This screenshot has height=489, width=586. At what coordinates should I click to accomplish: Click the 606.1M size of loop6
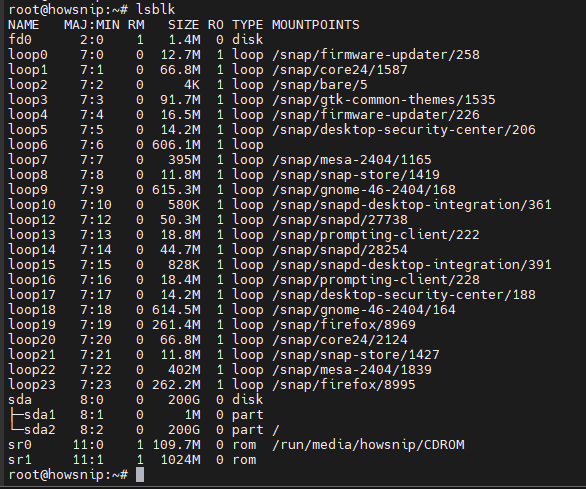click(x=176, y=145)
